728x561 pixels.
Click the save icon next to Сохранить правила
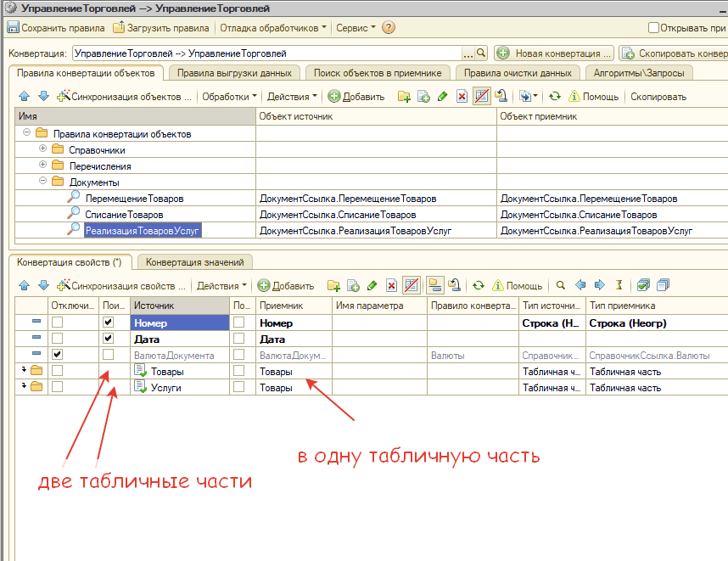(13, 27)
